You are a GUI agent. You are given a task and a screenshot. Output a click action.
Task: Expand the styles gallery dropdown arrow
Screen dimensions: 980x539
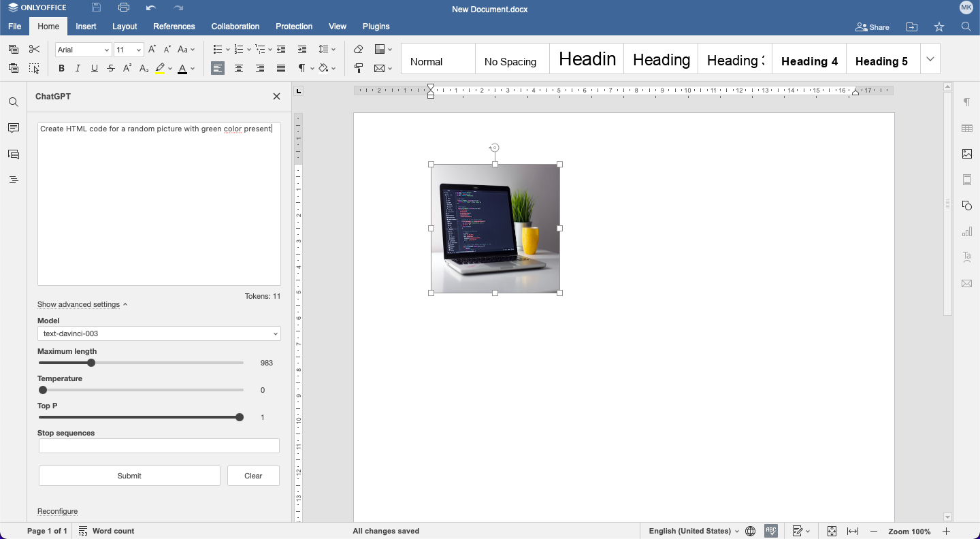pos(930,59)
